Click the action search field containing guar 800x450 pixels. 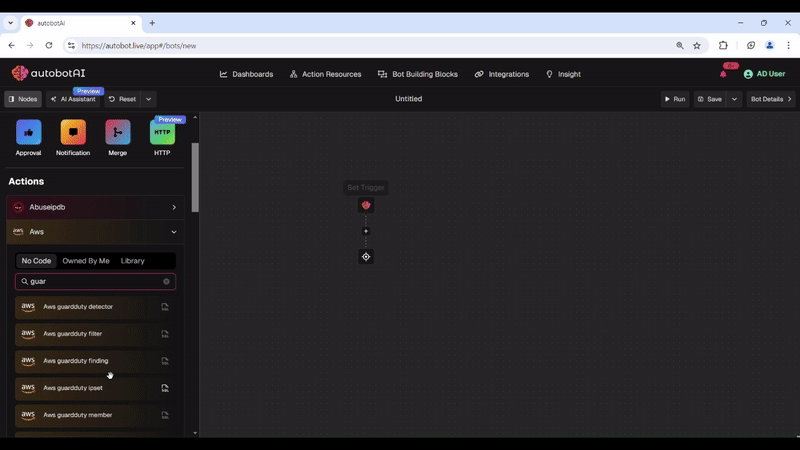[95, 282]
